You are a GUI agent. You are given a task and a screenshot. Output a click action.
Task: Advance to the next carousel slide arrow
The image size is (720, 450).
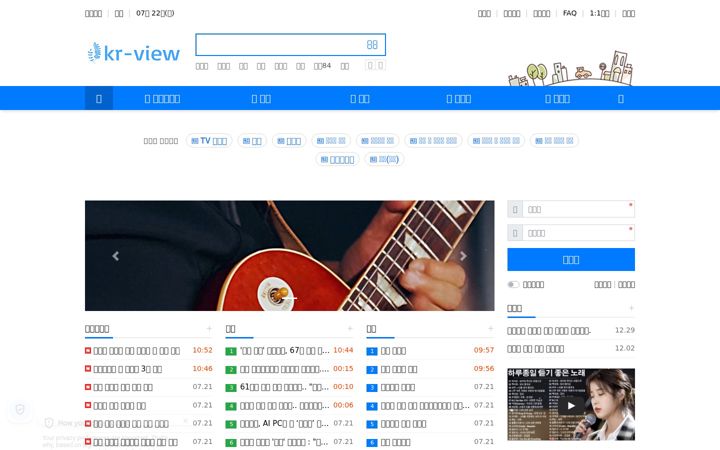(x=463, y=256)
